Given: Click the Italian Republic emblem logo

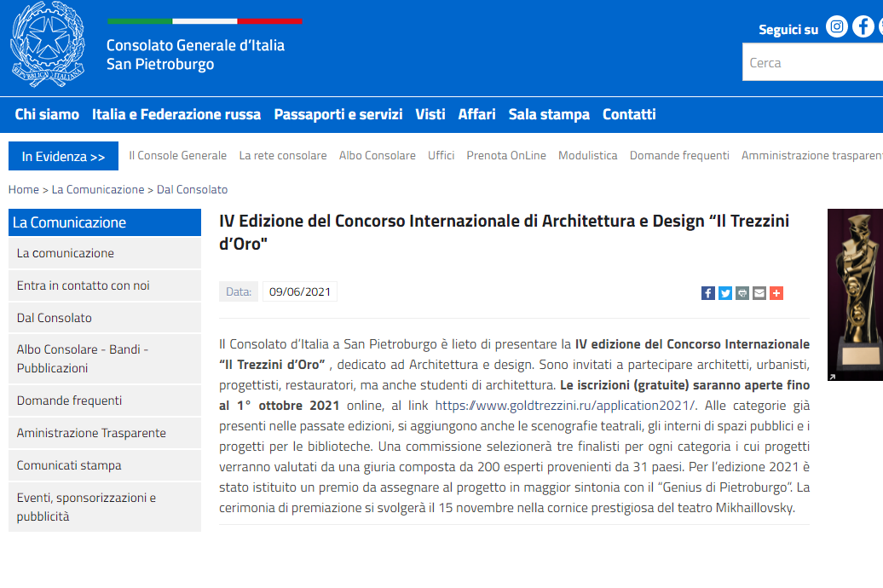Looking at the screenshot, I should coord(48,45).
